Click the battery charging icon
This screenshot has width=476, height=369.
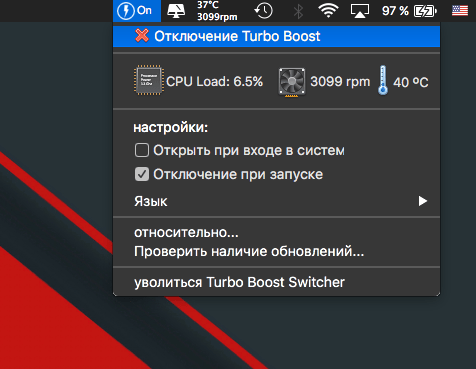click(425, 11)
